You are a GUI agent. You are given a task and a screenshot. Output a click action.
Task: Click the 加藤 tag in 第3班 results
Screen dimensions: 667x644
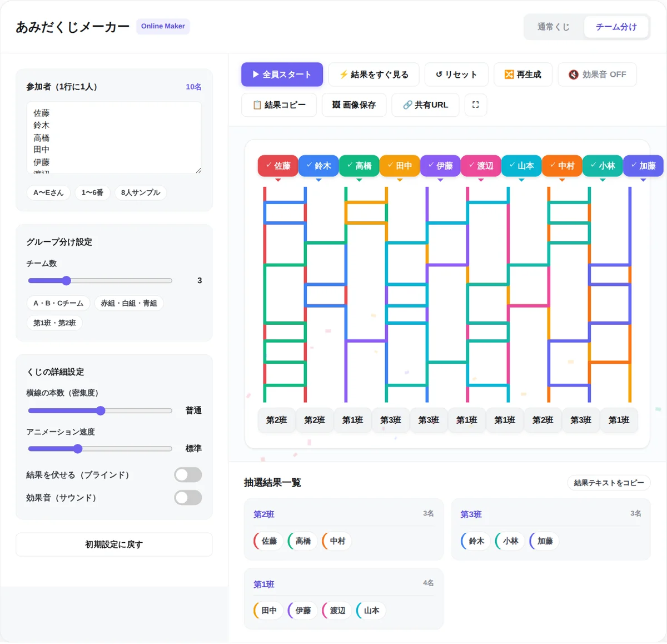[544, 541]
